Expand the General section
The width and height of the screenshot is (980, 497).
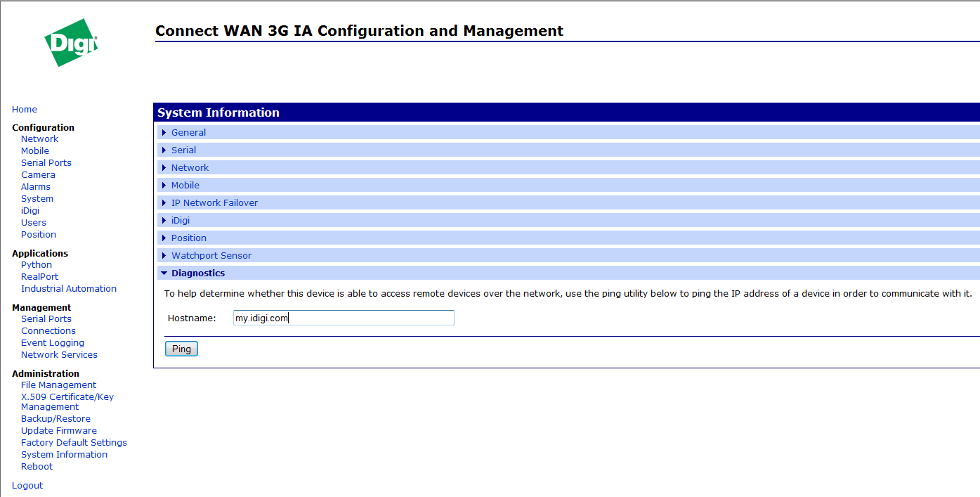pos(188,133)
